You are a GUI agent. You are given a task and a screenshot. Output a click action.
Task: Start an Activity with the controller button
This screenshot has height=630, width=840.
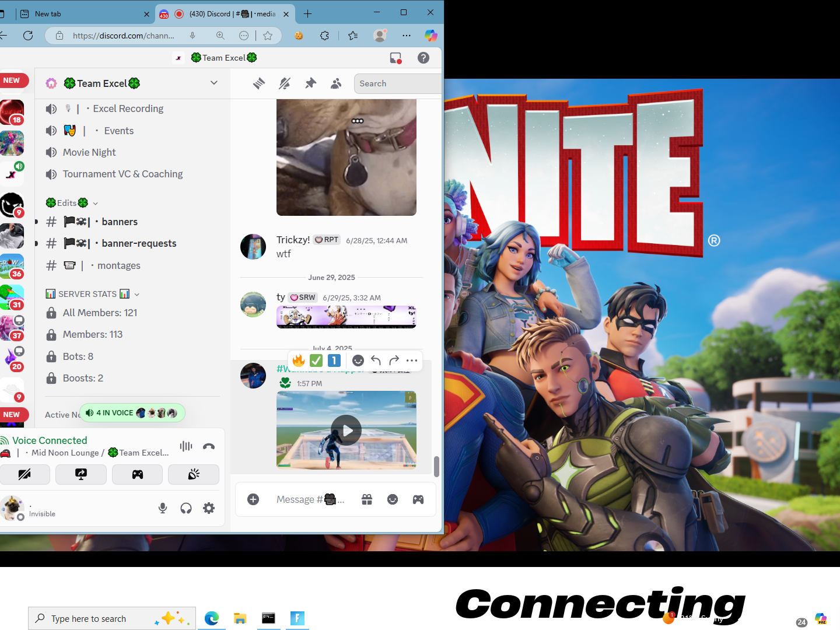137,474
